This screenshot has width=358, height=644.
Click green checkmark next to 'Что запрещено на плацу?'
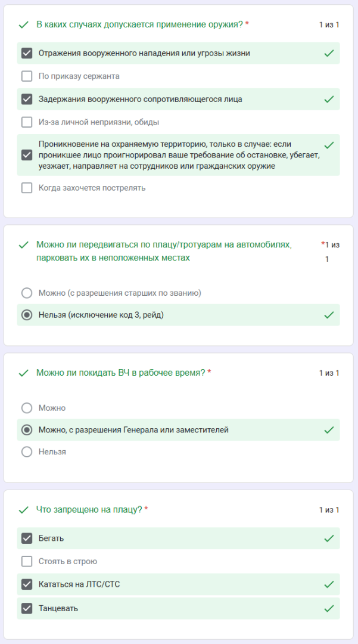[24, 510]
